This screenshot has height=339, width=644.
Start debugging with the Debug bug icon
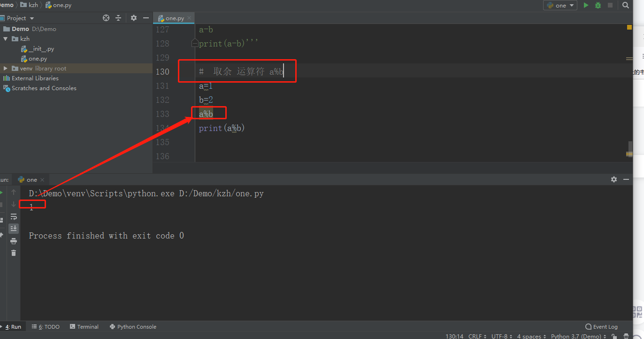coord(597,5)
